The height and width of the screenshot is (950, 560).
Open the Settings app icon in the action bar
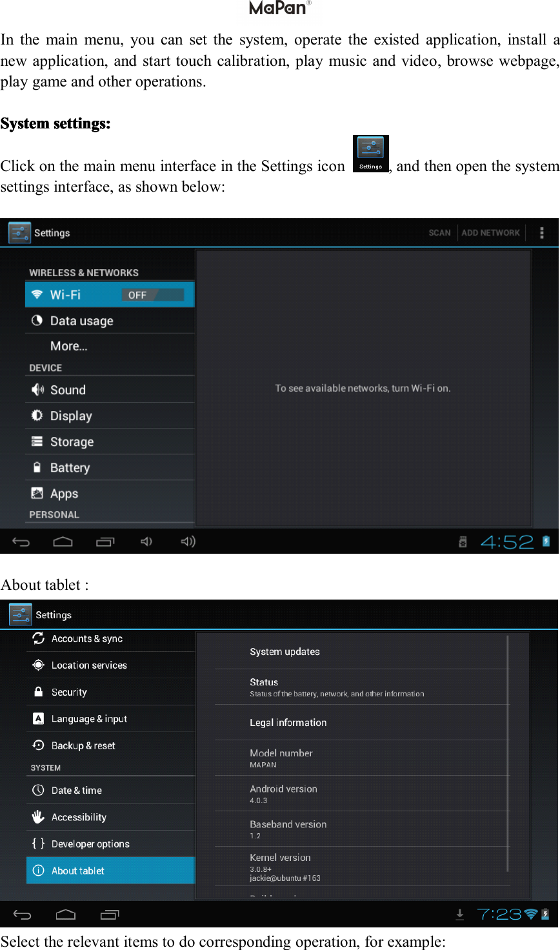[x=20, y=232]
